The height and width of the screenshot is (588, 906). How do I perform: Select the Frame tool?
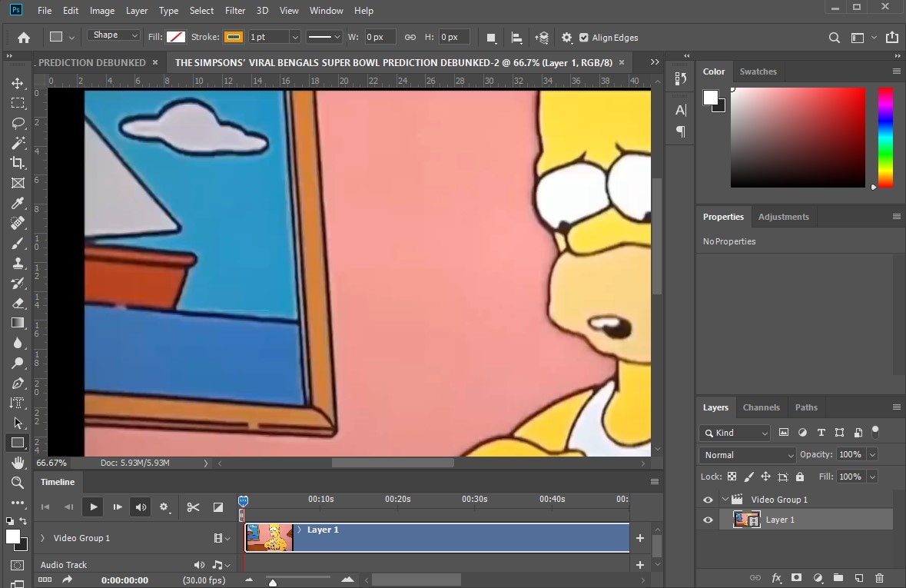[18, 183]
